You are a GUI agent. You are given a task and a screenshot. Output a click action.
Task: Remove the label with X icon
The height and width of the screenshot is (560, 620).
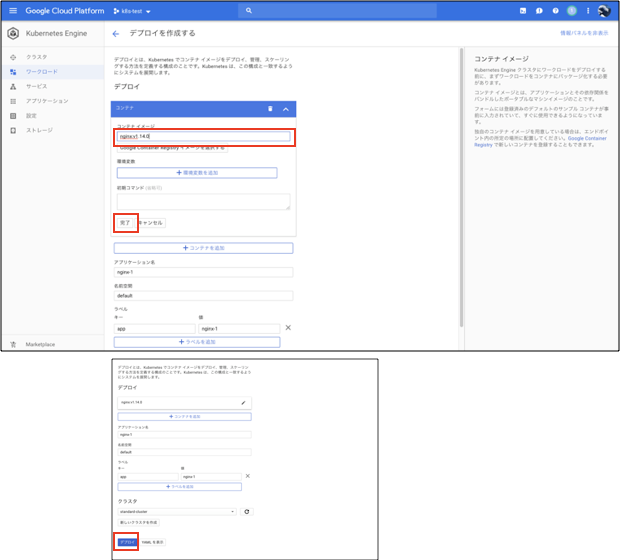click(x=288, y=327)
